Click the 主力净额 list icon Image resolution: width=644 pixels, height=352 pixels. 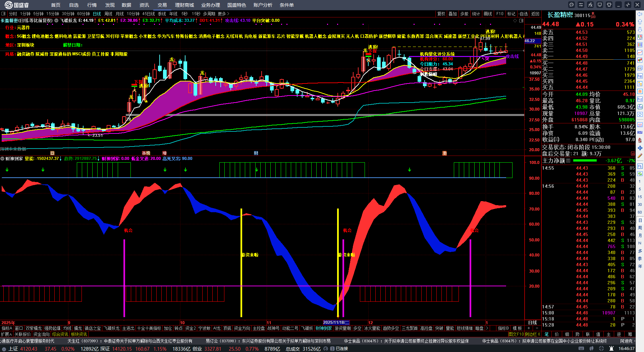point(568,161)
